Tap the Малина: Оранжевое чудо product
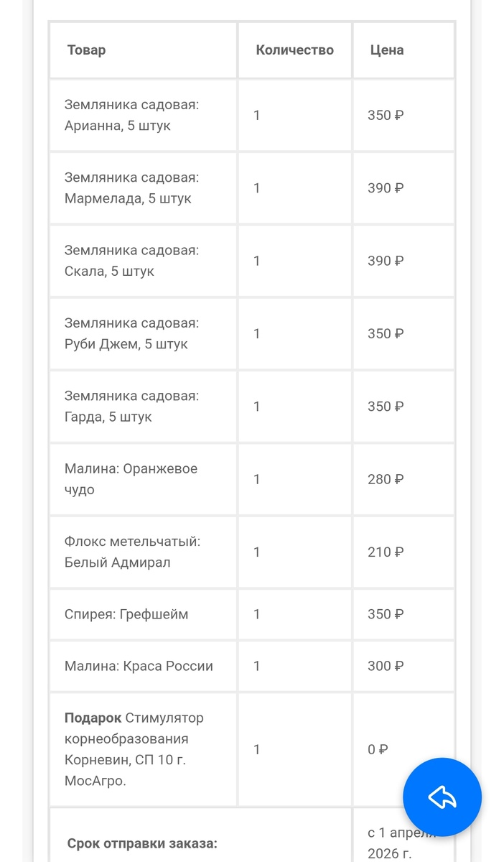This screenshot has width=504, height=862. (x=131, y=479)
